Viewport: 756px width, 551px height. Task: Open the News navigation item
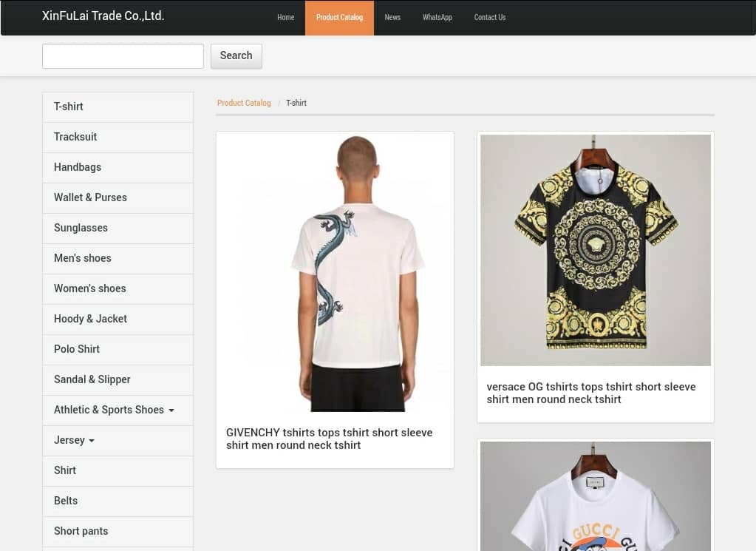(392, 17)
